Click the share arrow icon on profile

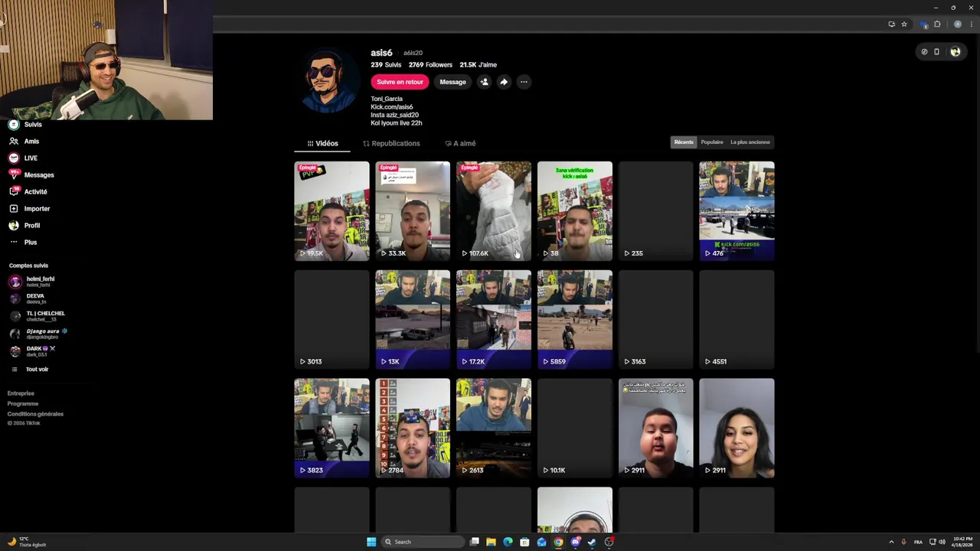click(x=504, y=82)
